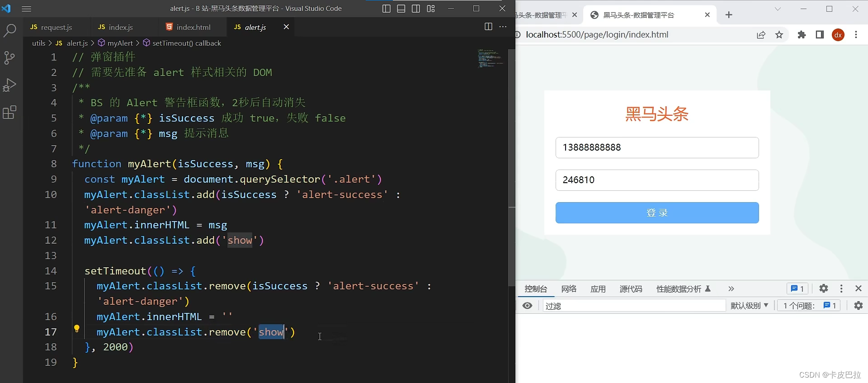
Task: Expand more DevTools tabs chevron
Action: click(x=731, y=289)
